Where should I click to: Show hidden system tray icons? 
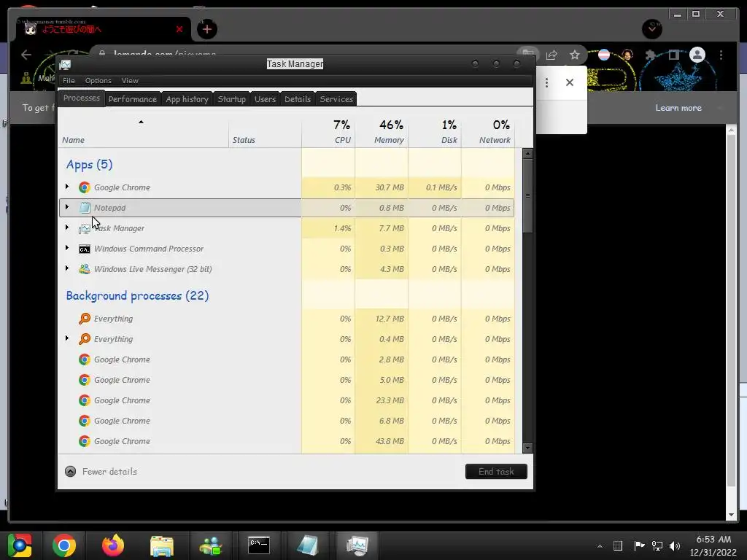coord(600,546)
